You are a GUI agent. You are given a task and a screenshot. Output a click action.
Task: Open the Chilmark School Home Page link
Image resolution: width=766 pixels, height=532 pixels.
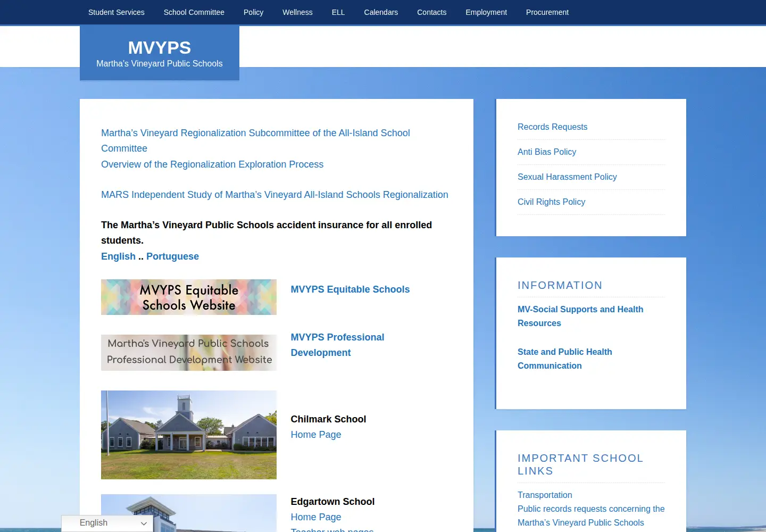point(316,435)
